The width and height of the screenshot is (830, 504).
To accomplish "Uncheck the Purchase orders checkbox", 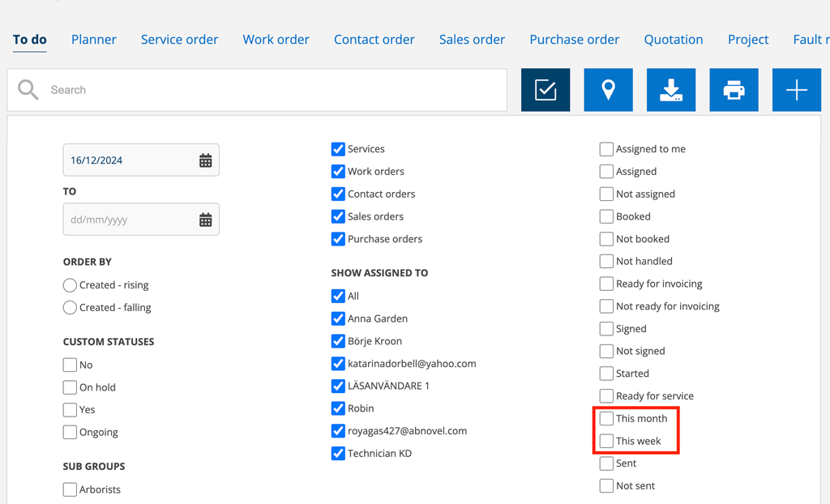I will 338,239.
